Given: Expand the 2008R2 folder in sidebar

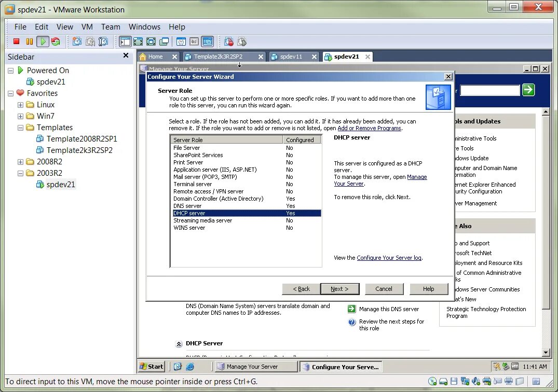Looking at the screenshot, I should [21, 162].
